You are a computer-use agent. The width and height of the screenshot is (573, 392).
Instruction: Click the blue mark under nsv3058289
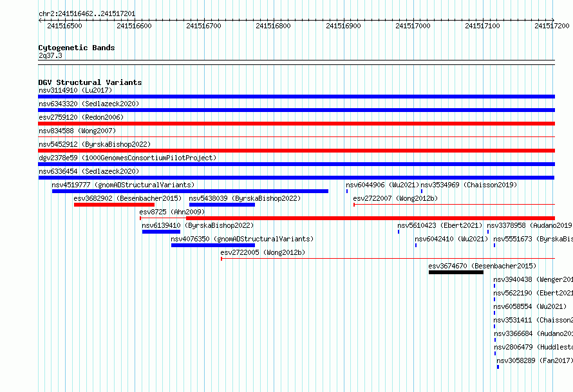pos(498,367)
